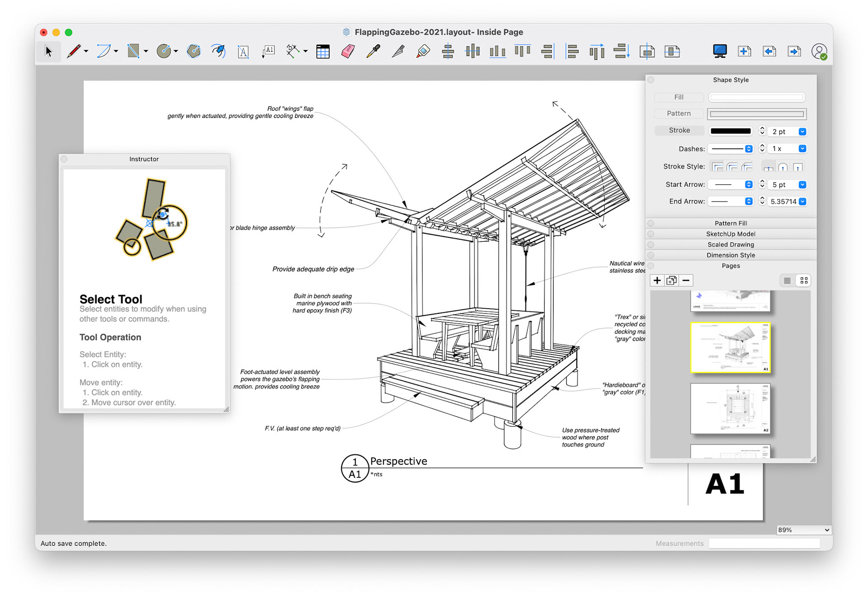Choose the Text tool
The height and width of the screenshot is (597, 868).
coord(243,52)
